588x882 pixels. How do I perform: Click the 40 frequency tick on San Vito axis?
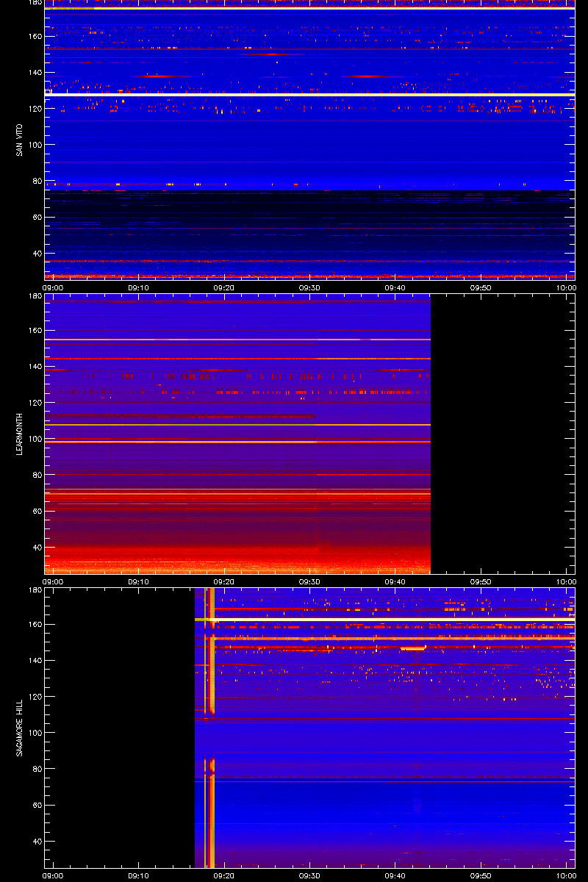coord(37,254)
